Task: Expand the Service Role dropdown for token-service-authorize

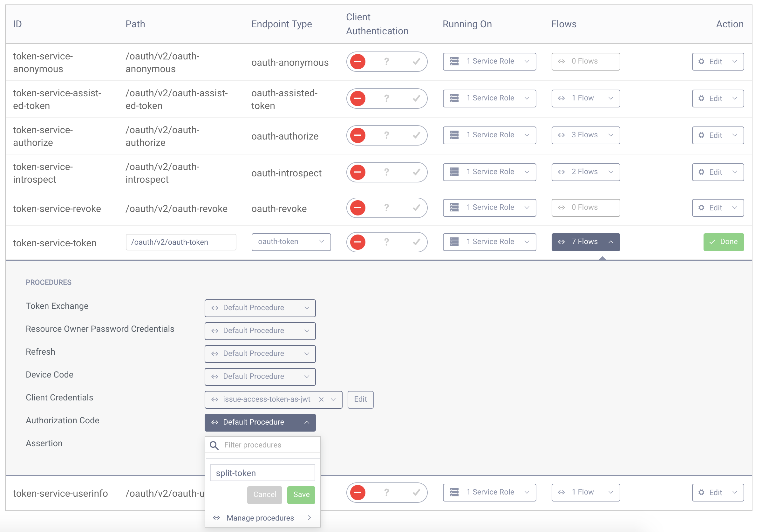Action: click(527, 135)
